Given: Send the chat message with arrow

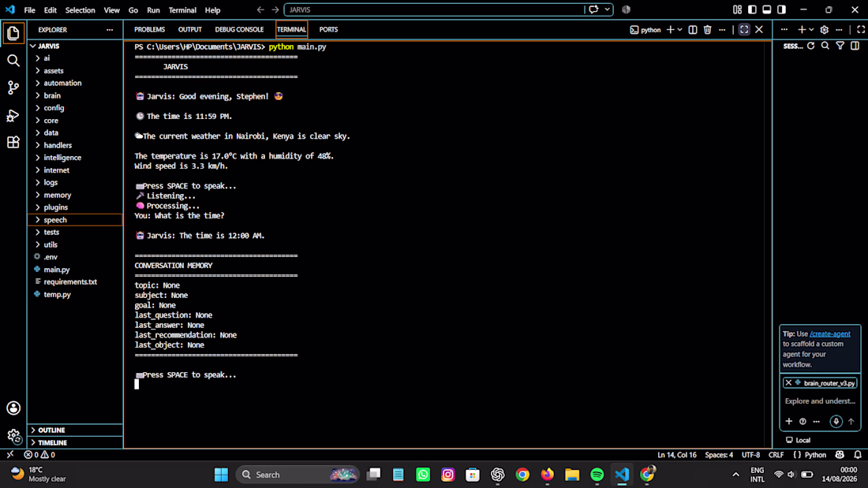Looking at the screenshot, I should tap(851, 422).
